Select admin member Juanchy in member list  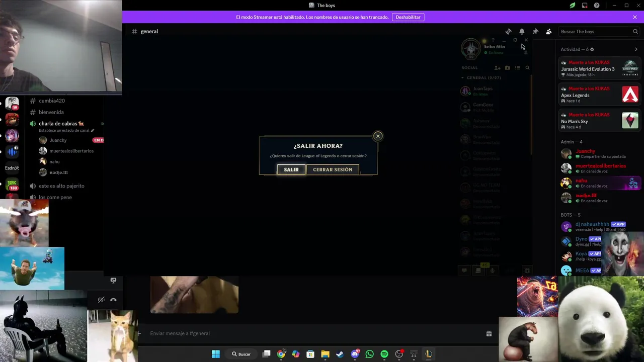[600, 153]
